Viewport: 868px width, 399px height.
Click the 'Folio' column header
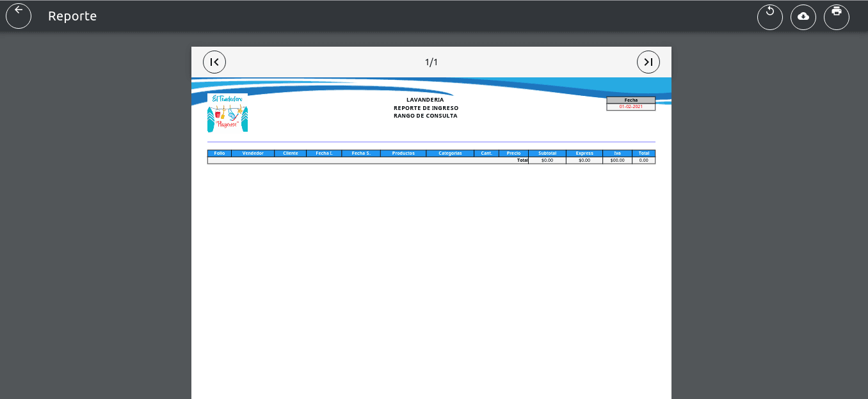pyautogui.click(x=220, y=153)
